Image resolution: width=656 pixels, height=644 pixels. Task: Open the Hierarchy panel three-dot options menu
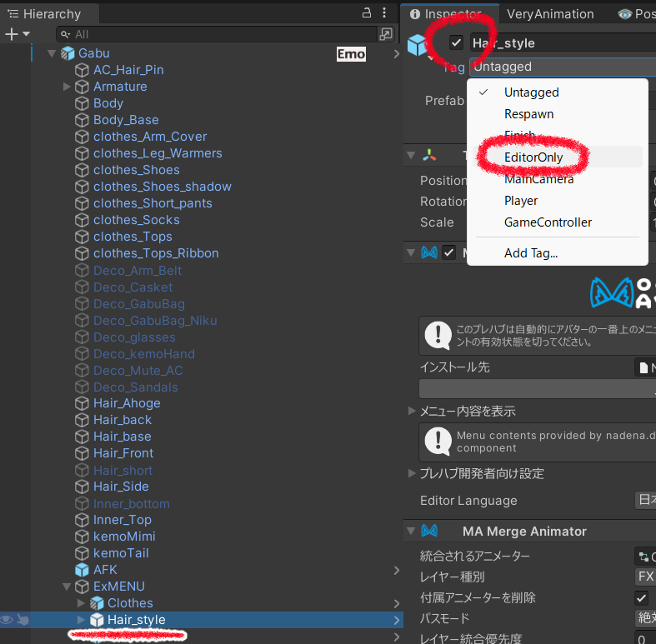383,13
